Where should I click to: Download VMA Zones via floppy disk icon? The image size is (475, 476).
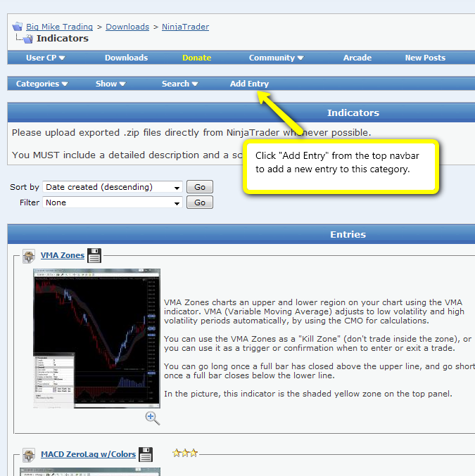point(94,255)
